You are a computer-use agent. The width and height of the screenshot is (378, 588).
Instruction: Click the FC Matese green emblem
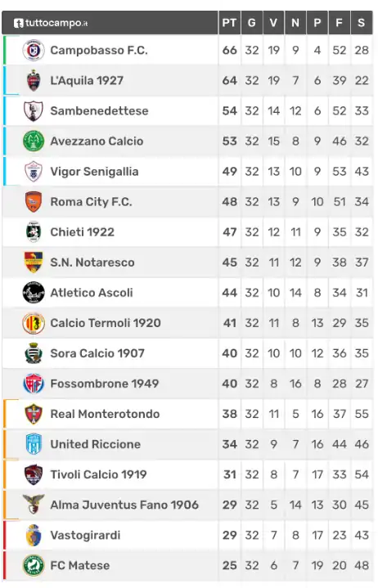[x=34, y=565]
